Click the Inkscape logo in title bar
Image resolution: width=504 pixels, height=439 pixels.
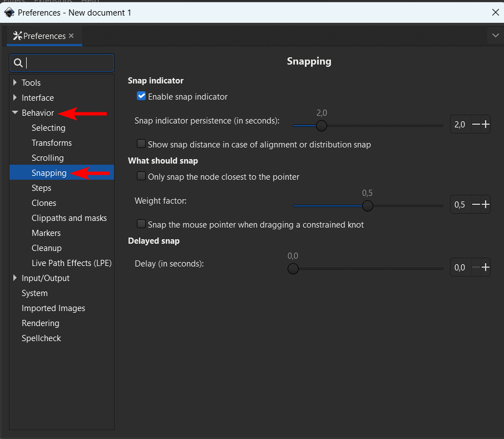(x=9, y=12)
